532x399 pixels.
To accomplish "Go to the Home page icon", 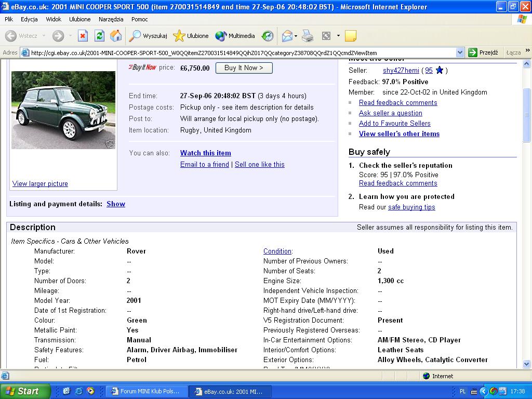I will (116, 36).
